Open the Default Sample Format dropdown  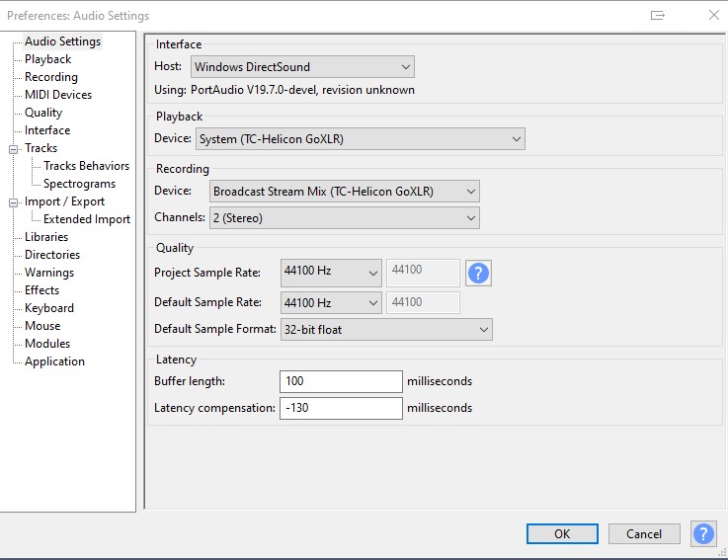386,330
